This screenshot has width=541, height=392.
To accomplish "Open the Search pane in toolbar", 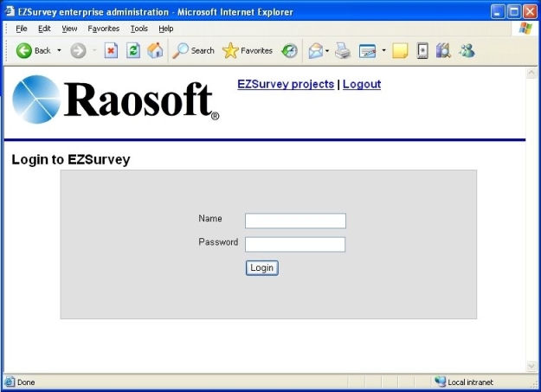I will tap(193, 51).
